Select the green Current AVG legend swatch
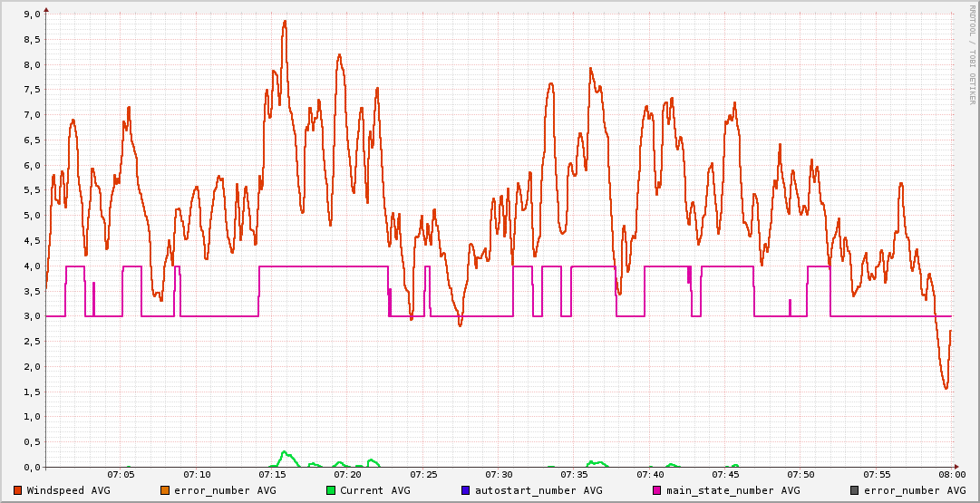Image resolution: width=980 pixels, height=503 pixels. 331,490
